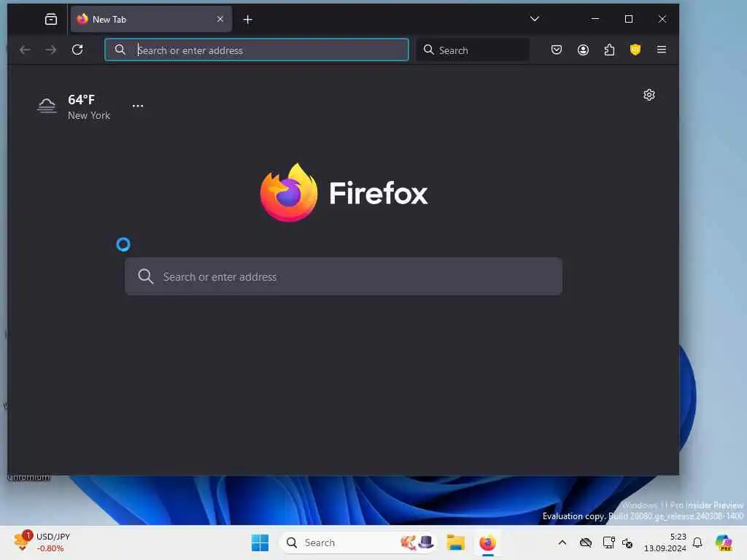Viewport: 747px width, 560px height.
Task: Open the clock and date flyout
Action: tap(665, 542)
